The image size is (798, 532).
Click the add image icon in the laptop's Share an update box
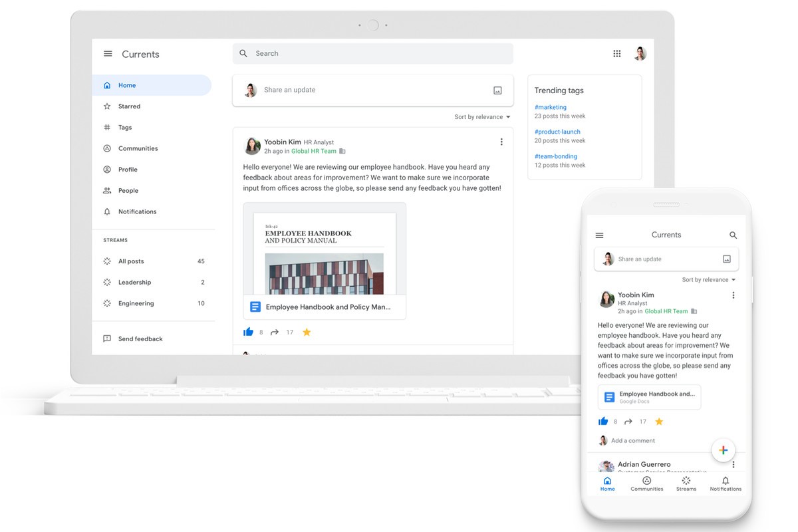(x=497, y=90)
